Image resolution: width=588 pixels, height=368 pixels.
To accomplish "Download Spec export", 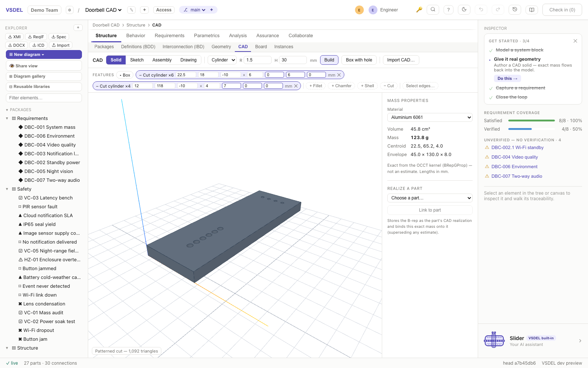I will point(59,37).
